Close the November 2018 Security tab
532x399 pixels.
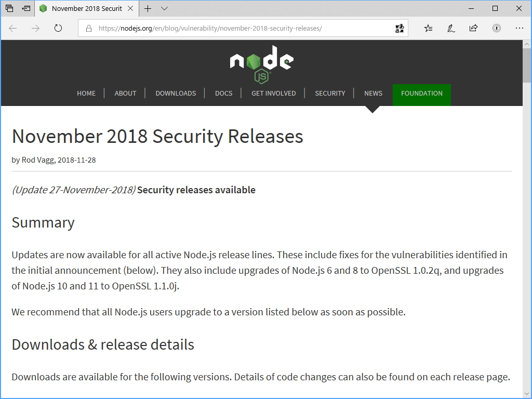tap(131, 8)
